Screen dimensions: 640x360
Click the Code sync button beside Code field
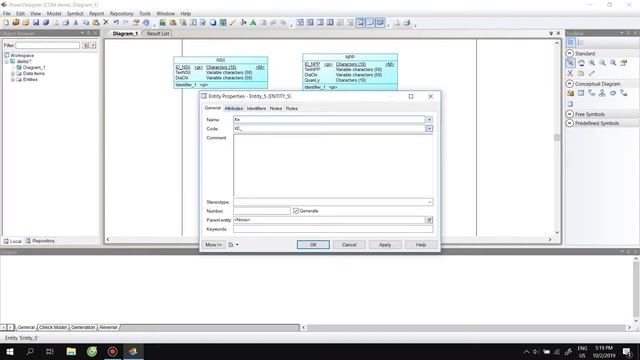point(429,129)
